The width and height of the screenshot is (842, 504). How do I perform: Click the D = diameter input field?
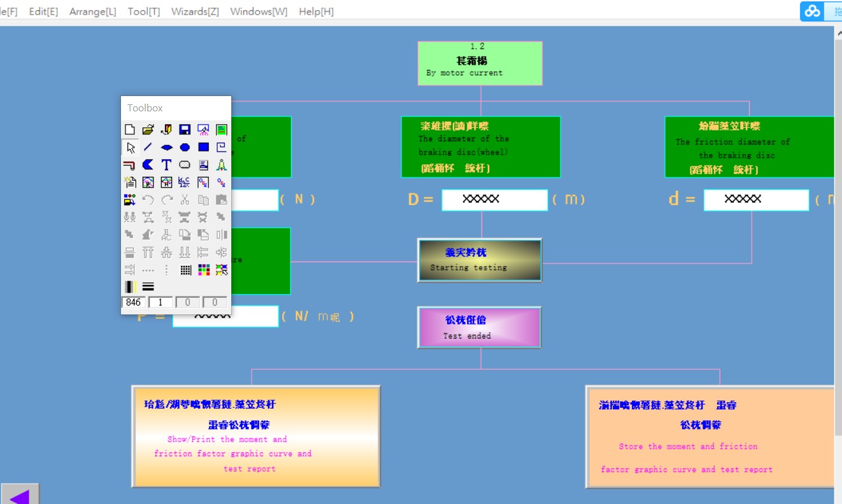click(494, 200)
